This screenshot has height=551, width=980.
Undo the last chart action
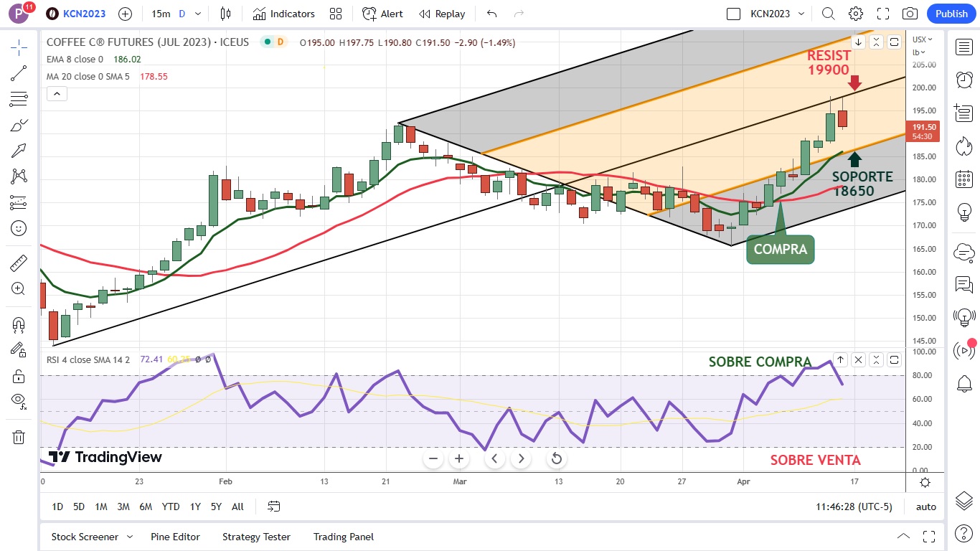point(491,14)
